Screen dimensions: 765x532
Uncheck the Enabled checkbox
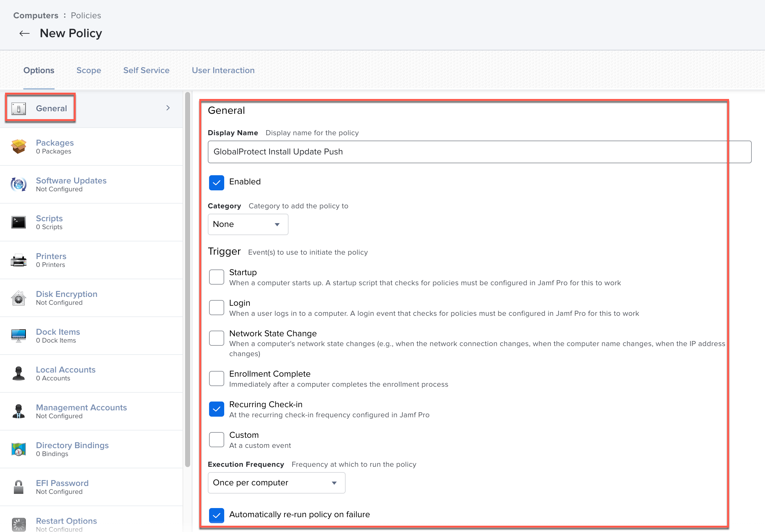[217, 182]
